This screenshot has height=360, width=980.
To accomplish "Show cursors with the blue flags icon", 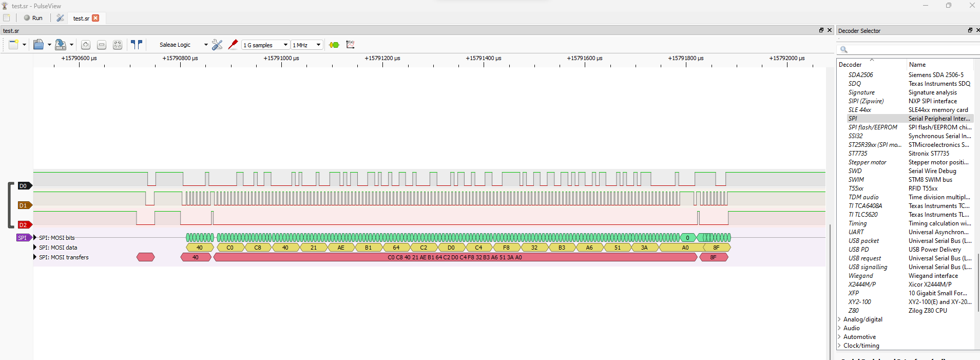I will pyautogui.click(x=137, y=45).
